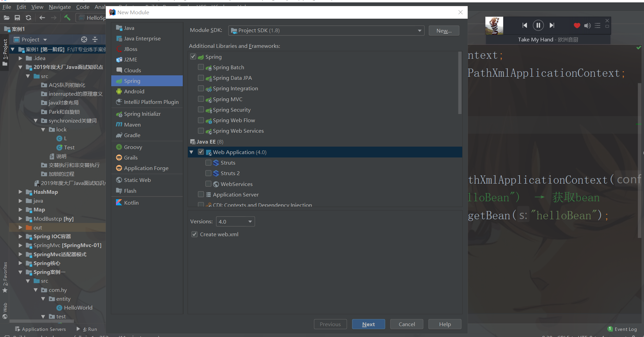
Task: Click the Build project hammer icon
Action: click(67, 18)
